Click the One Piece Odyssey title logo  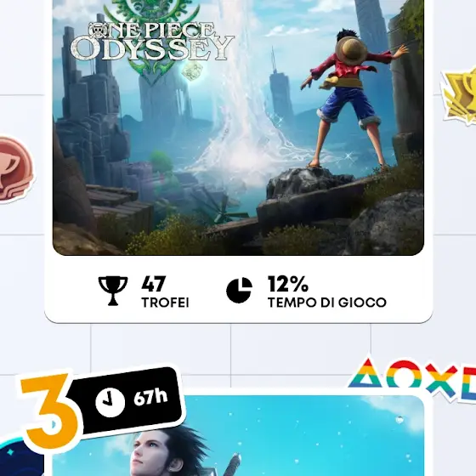click(x=152, y=42)
